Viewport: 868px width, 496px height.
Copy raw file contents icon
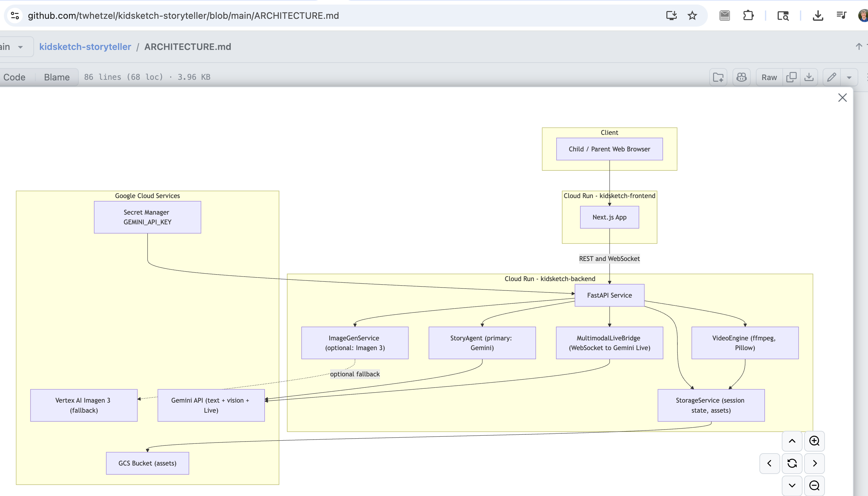tap(792, 77)
